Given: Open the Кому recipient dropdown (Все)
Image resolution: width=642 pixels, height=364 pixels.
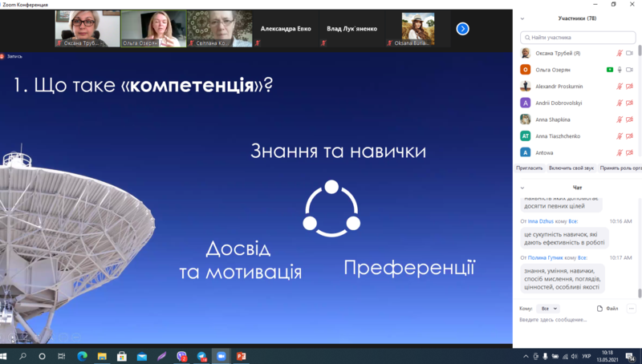Looking at the screenshot, I should (x=548, y=309).
